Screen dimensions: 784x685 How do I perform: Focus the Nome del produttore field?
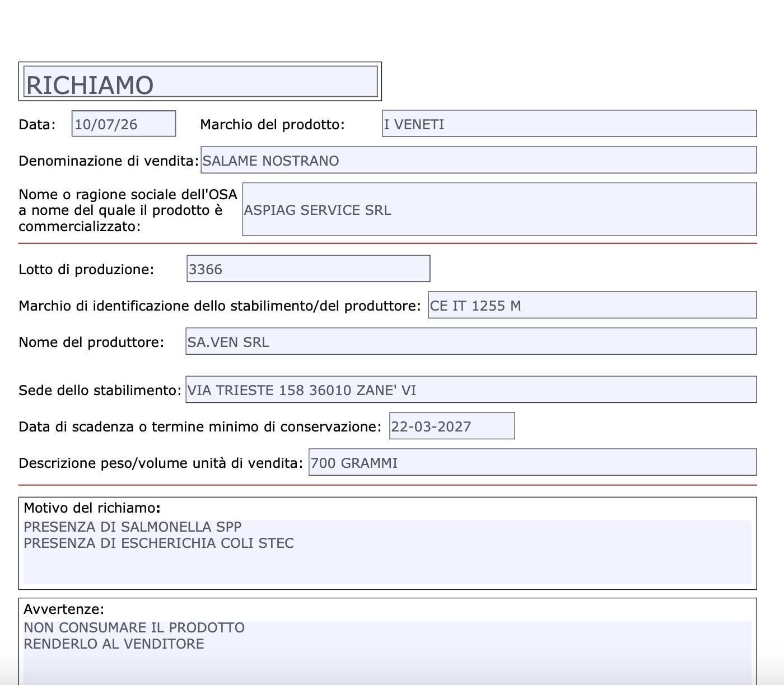pos(471,341)
